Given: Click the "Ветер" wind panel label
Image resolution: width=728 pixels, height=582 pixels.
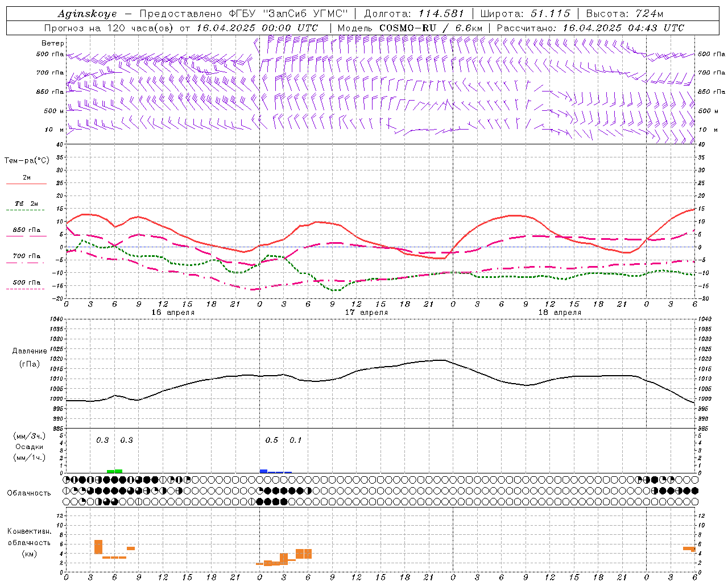Looking at the screenshot, I should [53, 43].
